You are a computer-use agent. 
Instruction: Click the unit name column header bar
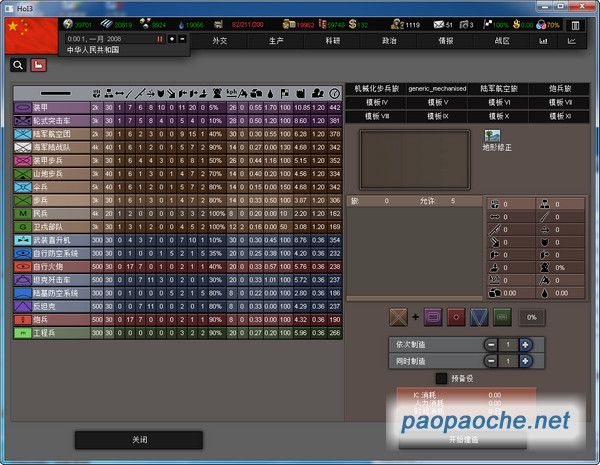(55, 93)
